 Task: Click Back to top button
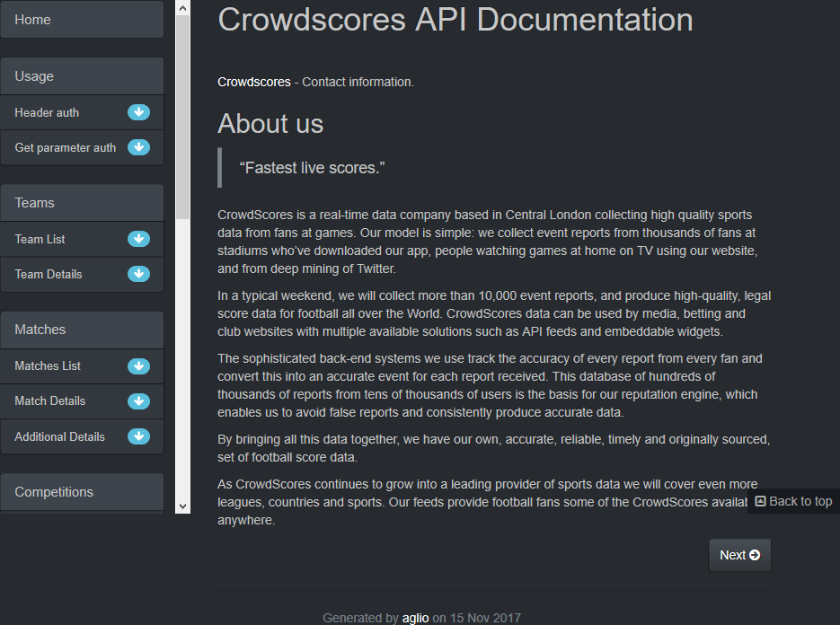coord(794,501)
